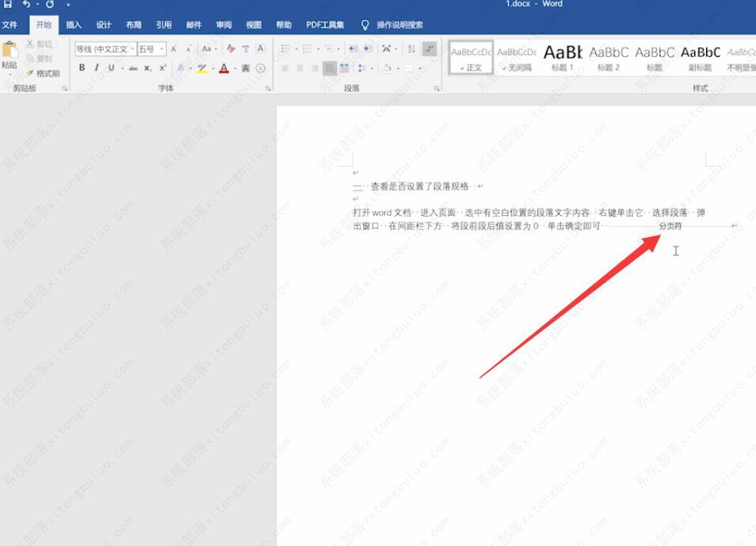
Task: Toggle underline formatting
Action: pos(112,68)
